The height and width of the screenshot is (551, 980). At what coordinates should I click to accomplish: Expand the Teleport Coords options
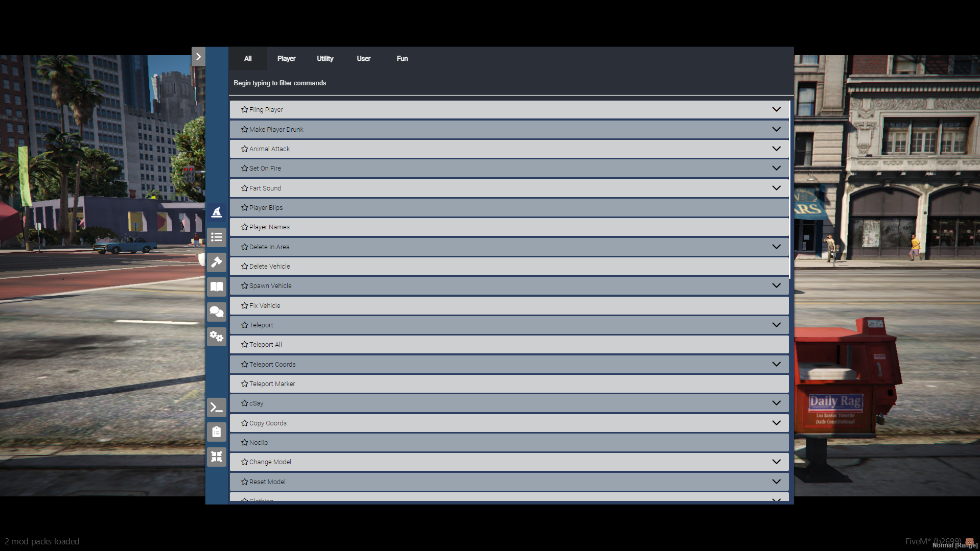coord(776,364)
